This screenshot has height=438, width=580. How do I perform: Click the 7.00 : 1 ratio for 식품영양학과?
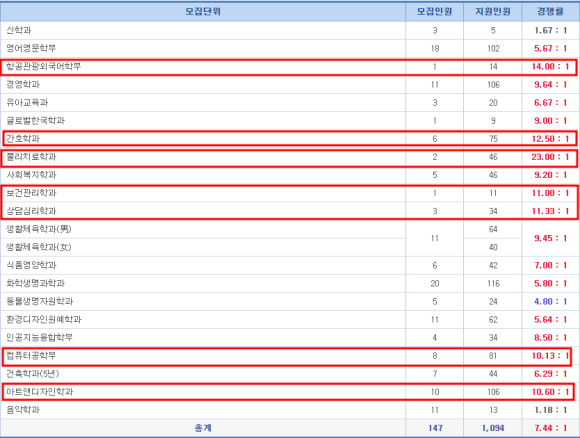pos(550,265)
